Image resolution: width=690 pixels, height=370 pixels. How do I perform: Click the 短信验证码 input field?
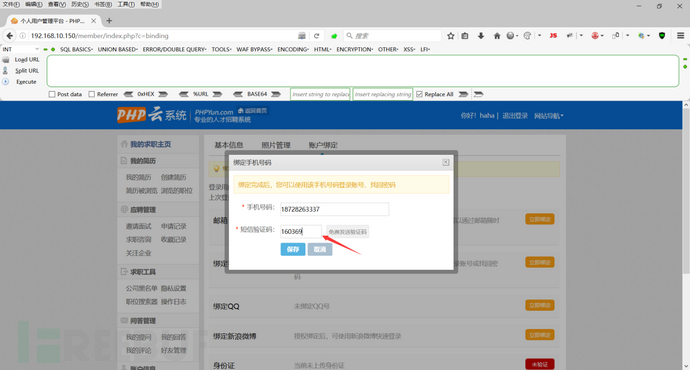click(x=301, y=231)
